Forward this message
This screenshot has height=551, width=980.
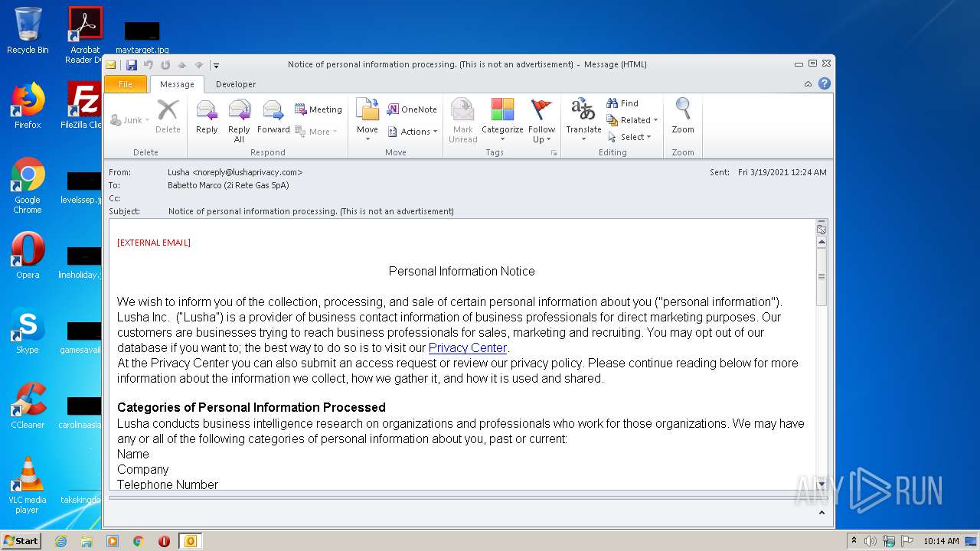click(273, 119)
